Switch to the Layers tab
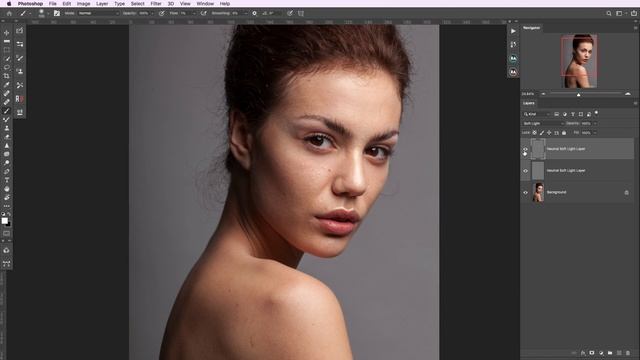Screen dimensions: 640x360 click(x=529, y=103)
